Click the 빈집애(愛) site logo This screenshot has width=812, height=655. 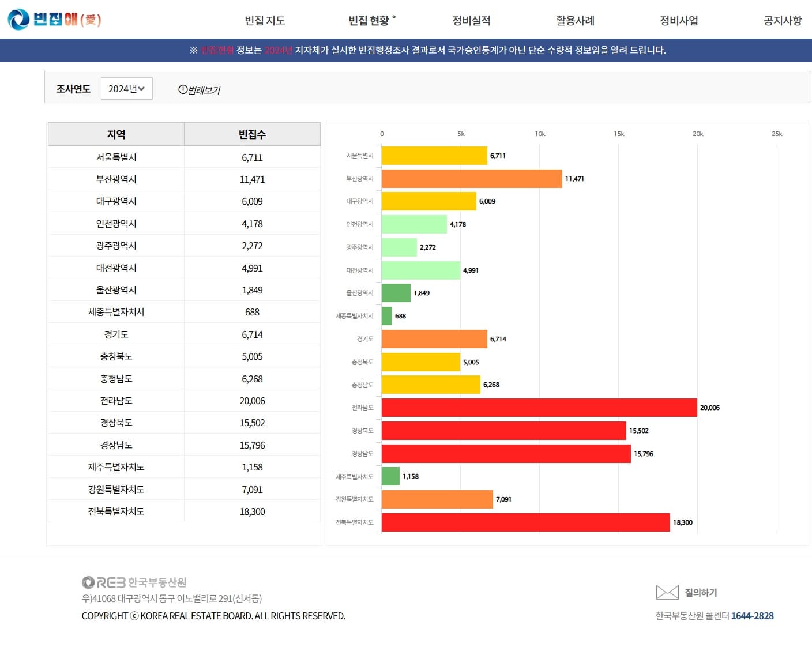[x=55, y=19]
